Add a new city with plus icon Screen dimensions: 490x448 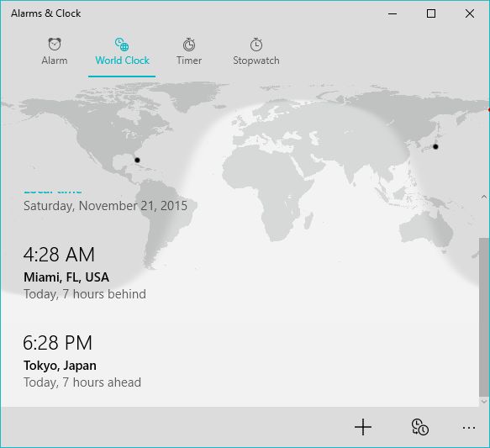[363, 427]
